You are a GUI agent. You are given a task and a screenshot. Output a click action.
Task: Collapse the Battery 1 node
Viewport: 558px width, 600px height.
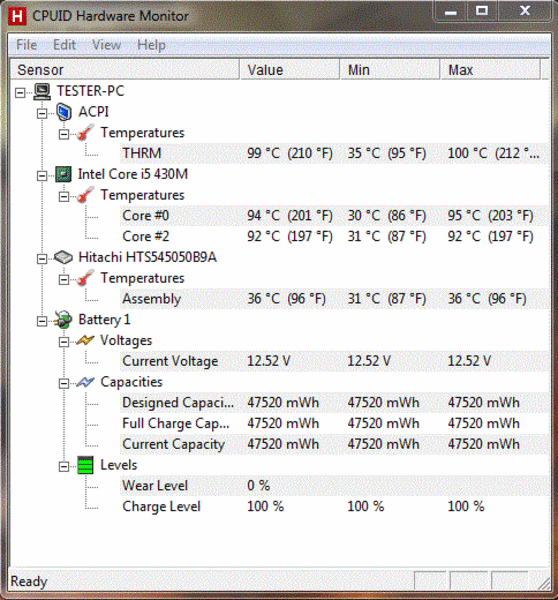tap(42, 321)
